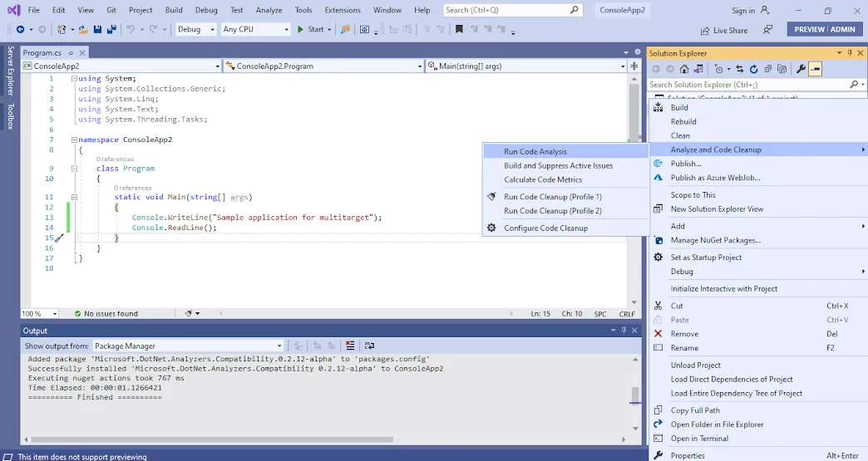The height and width of the screenshot is (461, 868).
Task: Collapse the namespace ConsoleApp2 code block
Action: (x=74, y=140)
